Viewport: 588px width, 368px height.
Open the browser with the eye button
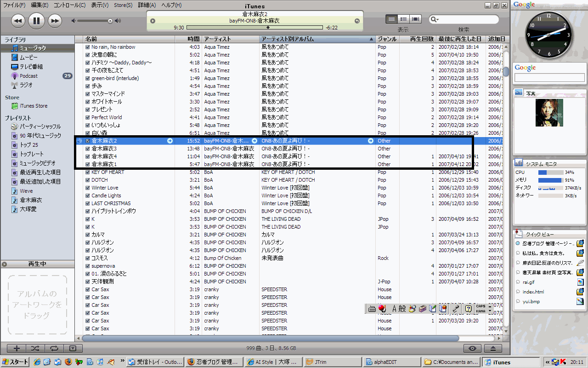[473, 348]
